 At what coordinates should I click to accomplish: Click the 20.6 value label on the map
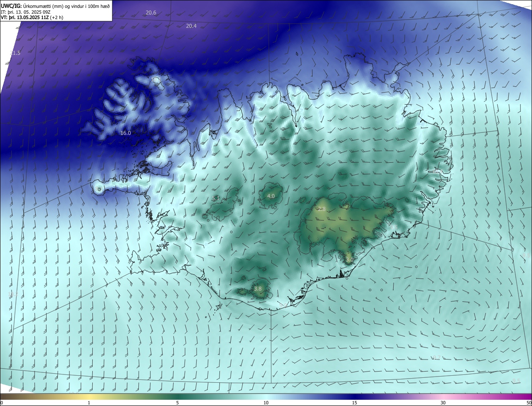pyautogui.click(x=151, y=13)
